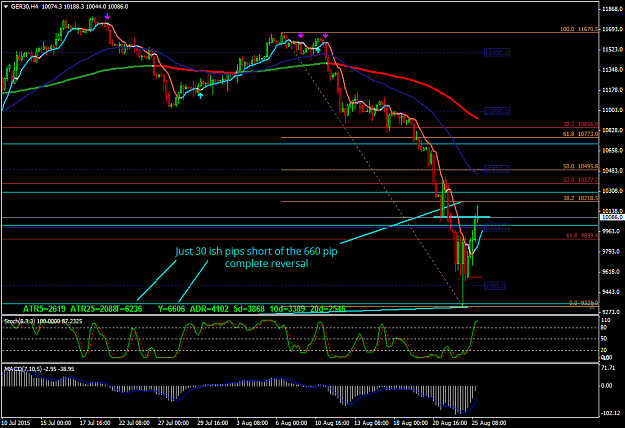Click the 11868.0 price axis value
Image resolution: width=625 pixels, height=428 pixels.
click(613, 9)
